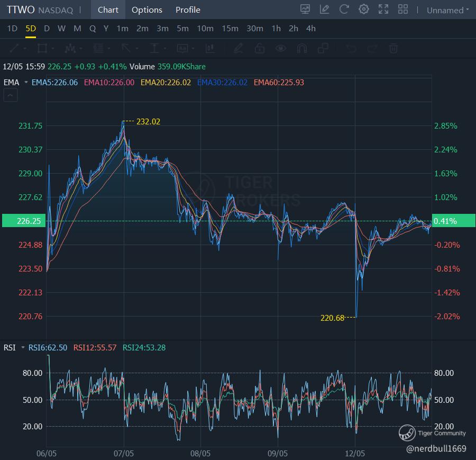
Task: Select the 1m interval
Action: [x=122, y=29]
